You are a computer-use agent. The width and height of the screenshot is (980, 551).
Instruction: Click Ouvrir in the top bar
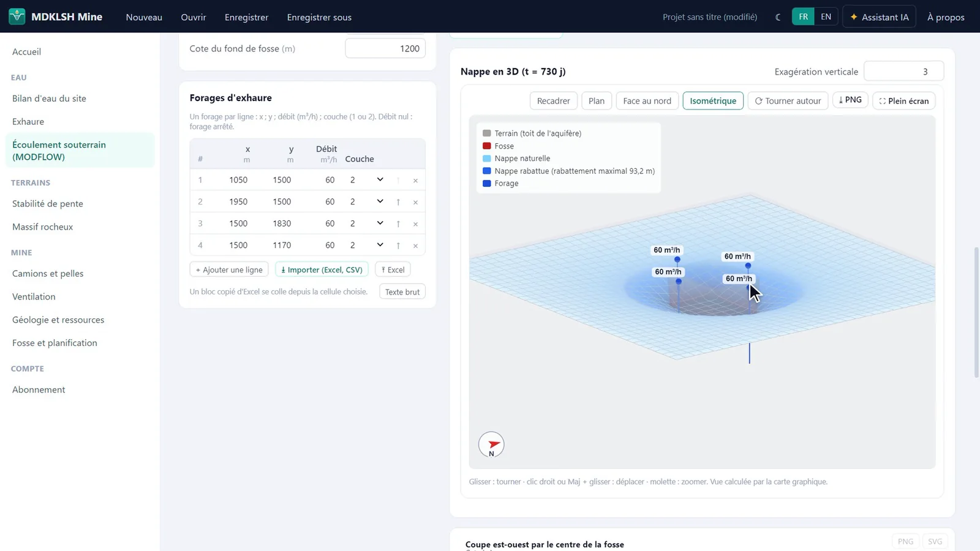coord(194,17)
